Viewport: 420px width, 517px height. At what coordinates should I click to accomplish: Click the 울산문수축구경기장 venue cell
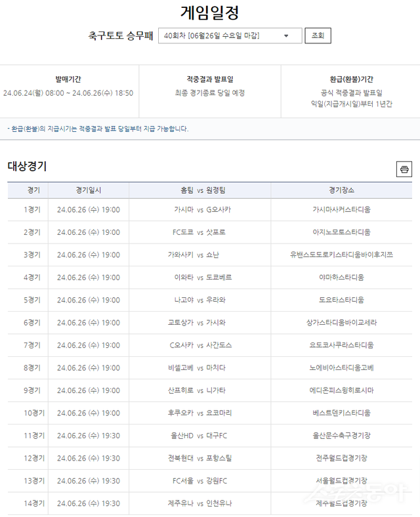pos(341,436)
